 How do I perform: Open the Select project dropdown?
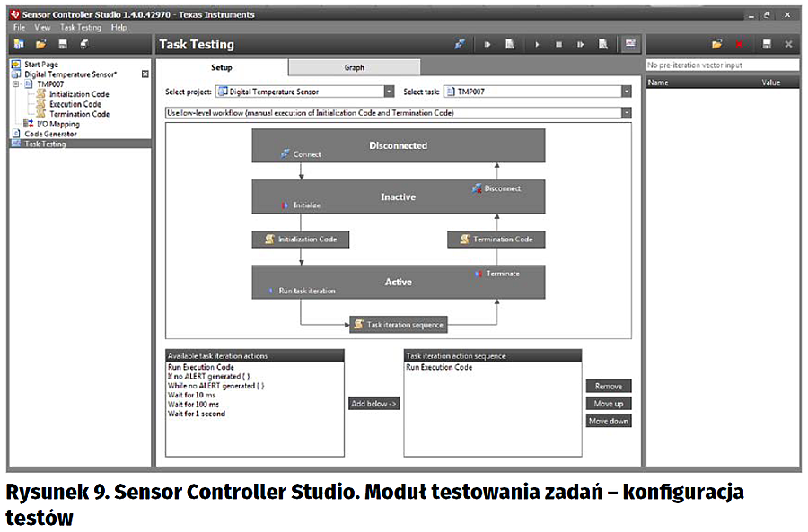tap(389, 92)
